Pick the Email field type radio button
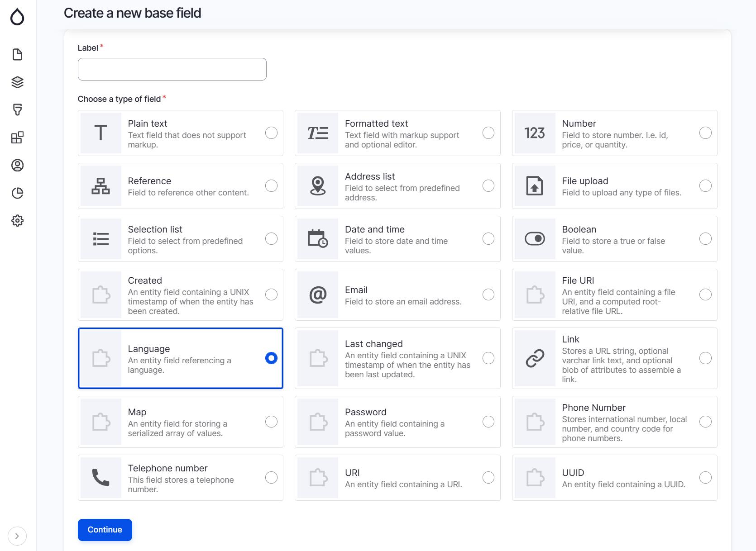 (x=488, y=294)
